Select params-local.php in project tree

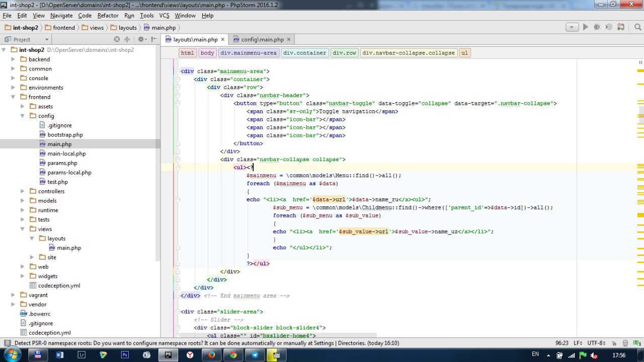click(x=69, y=173)
